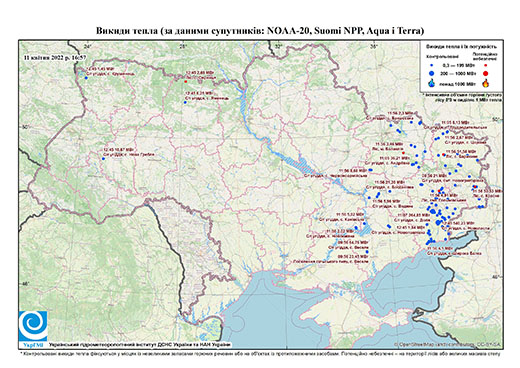
Task: Click blue dot under 12:45 8,21 MW label
Action: point(185,102)
